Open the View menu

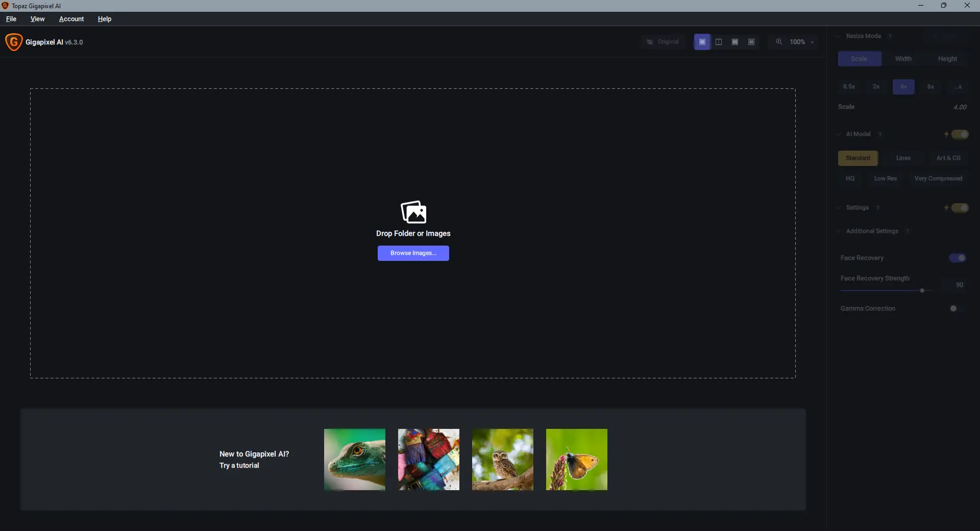point(37,19)
